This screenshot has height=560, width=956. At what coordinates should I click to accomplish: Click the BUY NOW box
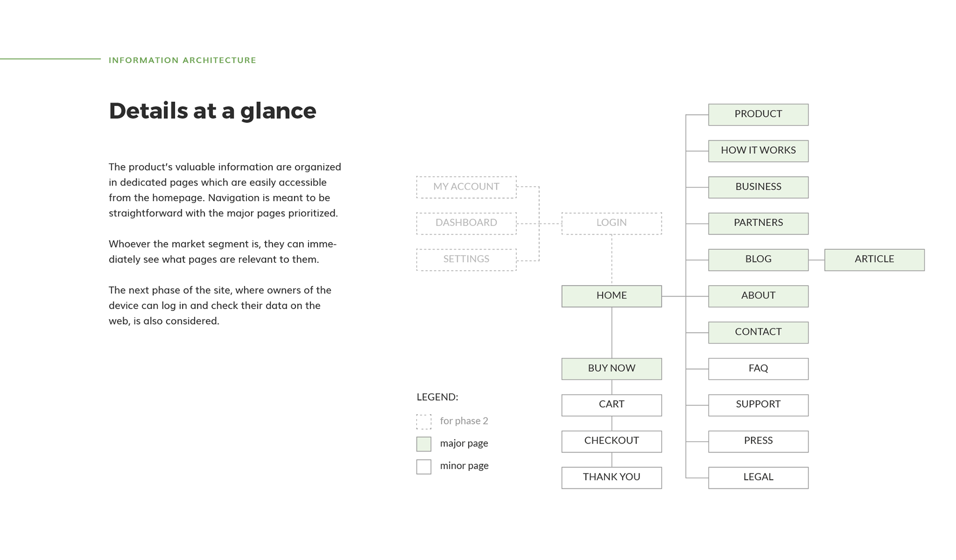tap(611, 368)
